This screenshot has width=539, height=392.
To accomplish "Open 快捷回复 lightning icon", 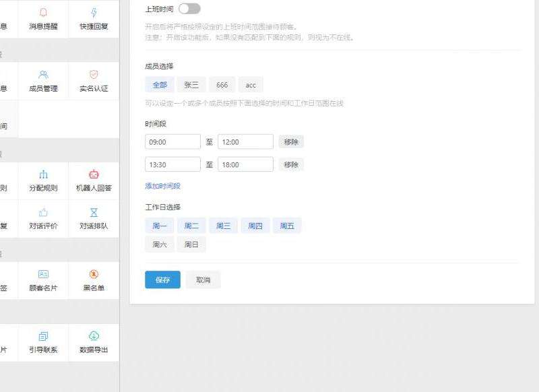I will click(94, 12).
